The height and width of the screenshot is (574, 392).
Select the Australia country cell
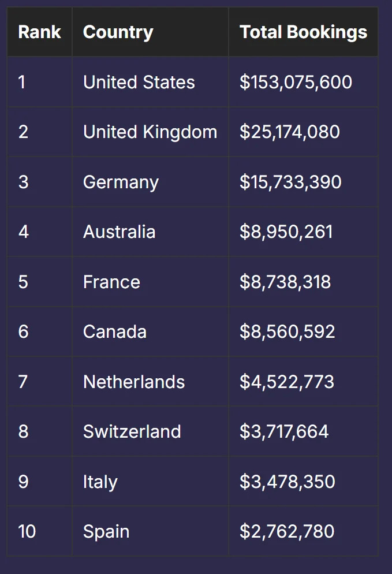[119, 232]
